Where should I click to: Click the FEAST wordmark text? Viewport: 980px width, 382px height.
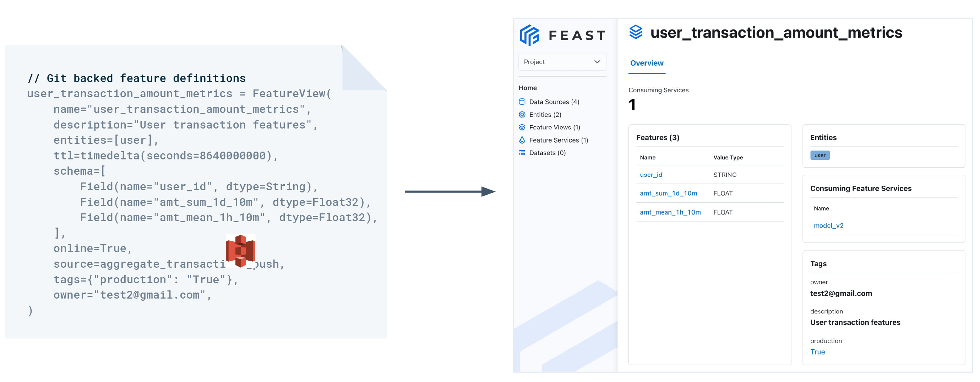click(577, 36)
